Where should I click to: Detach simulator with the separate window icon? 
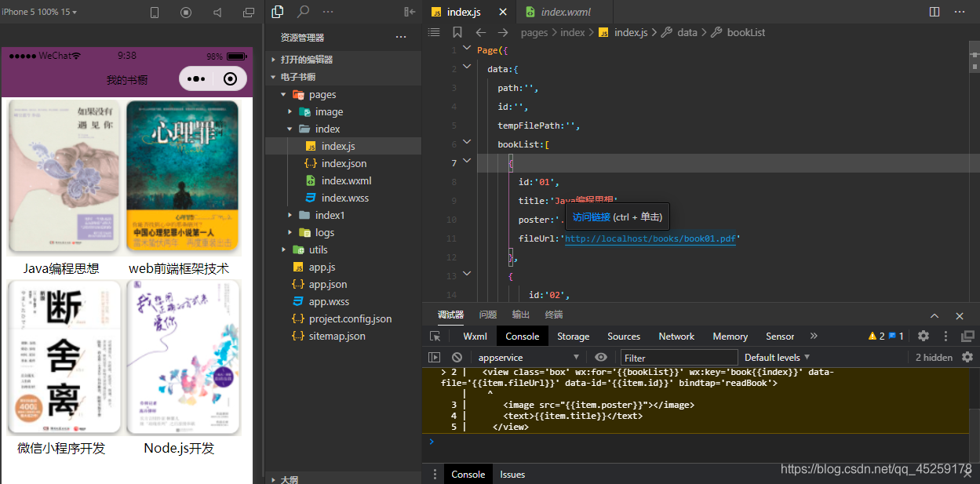pyautogui.click(x=249, y=13)
